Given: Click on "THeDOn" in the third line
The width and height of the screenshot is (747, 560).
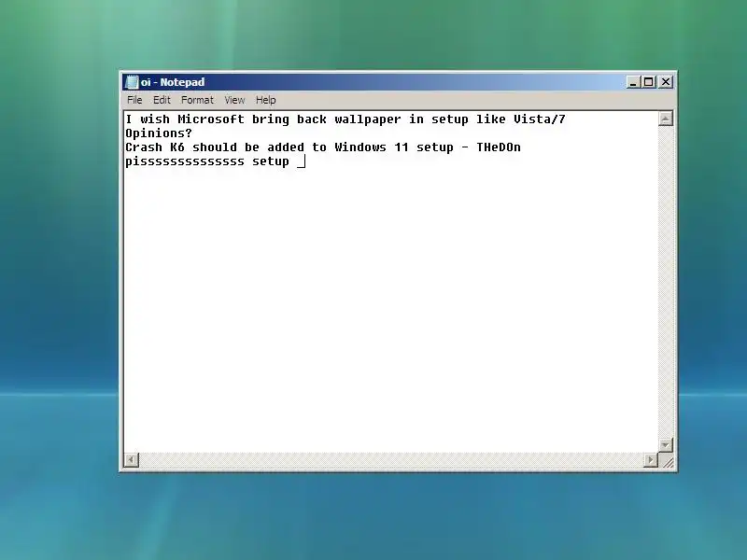Looking at the screenshot, I should coord(499,147).
